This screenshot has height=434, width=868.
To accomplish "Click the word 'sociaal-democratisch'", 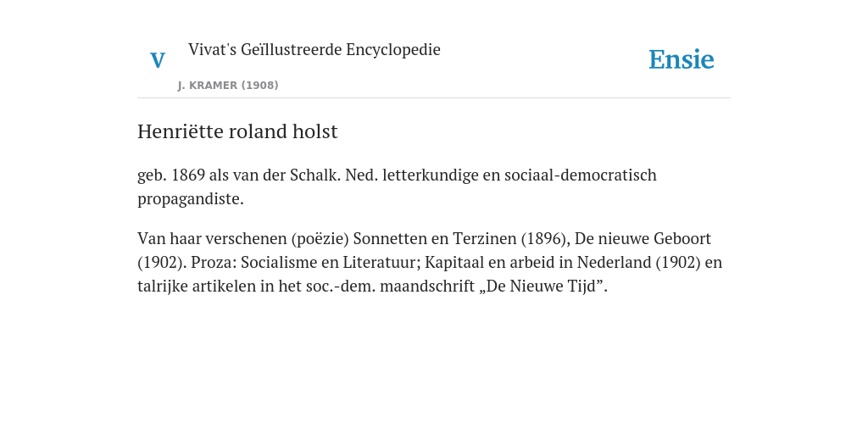I will [581, 175].
